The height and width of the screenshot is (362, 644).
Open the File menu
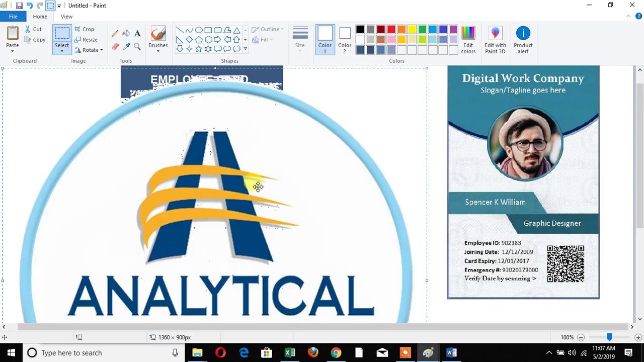(13, 17)
